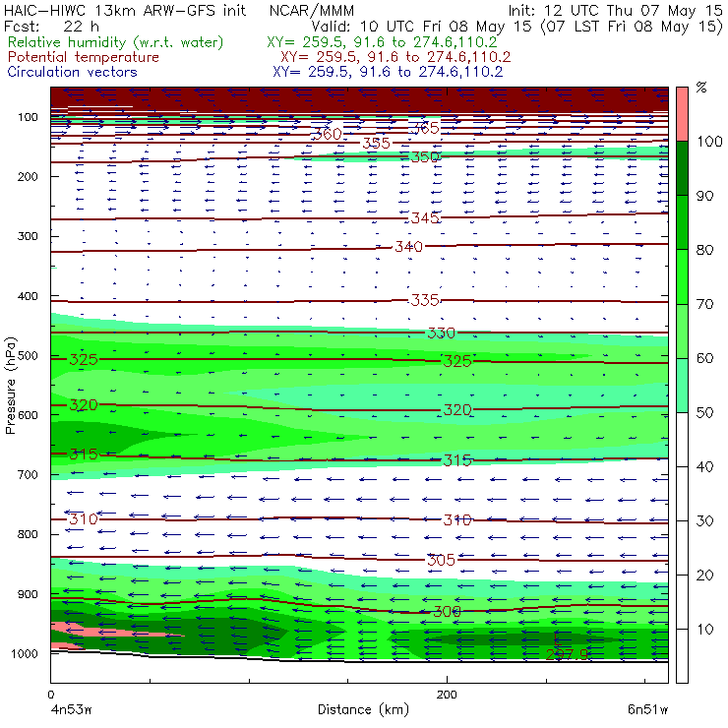Click the '20' colorbar scale label
The width and height of the screenshot is (728, 728).
click(x=704, y=576)
